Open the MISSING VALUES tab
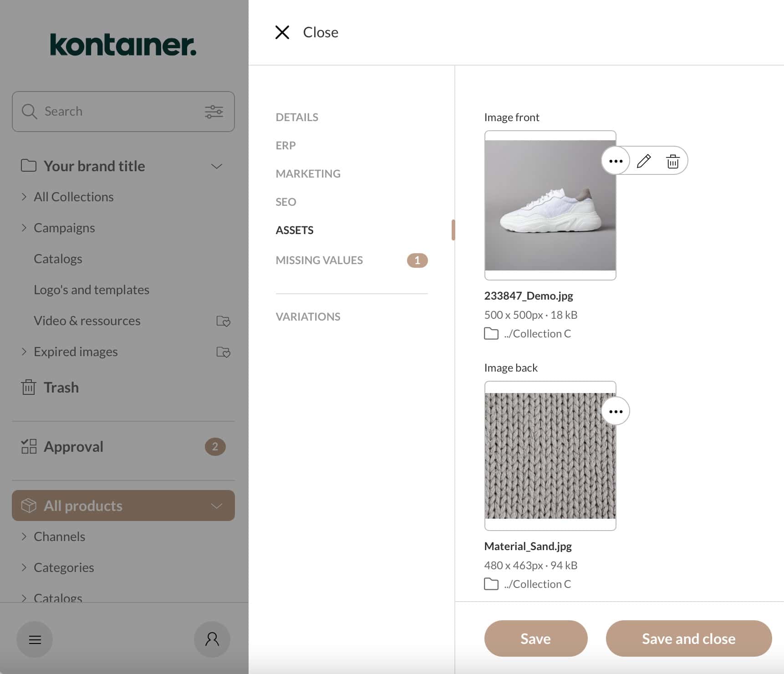Image resolution: width=784 pixels, height=674 pixels. coord(319,260)
